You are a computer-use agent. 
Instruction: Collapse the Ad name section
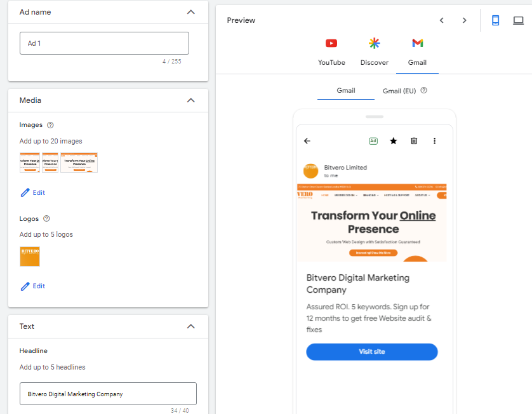point(191,12)
